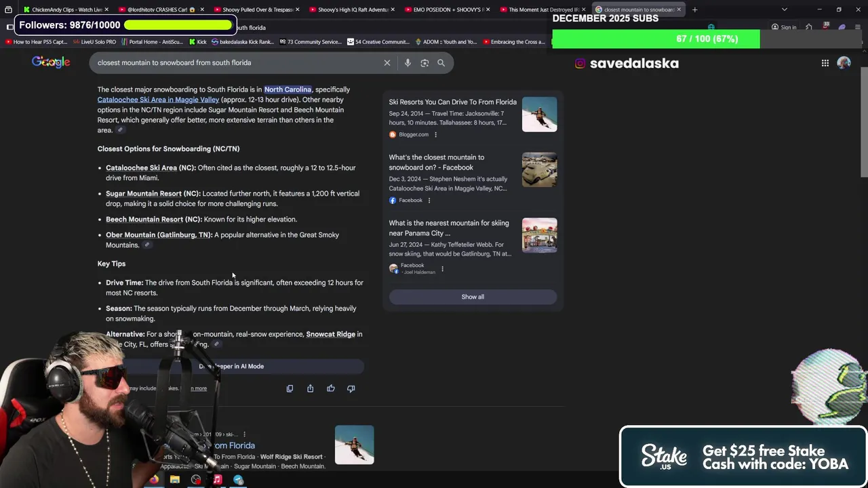
Task: Open three-dot menu for Joel Haldeman result
Action: click(442, 269)
